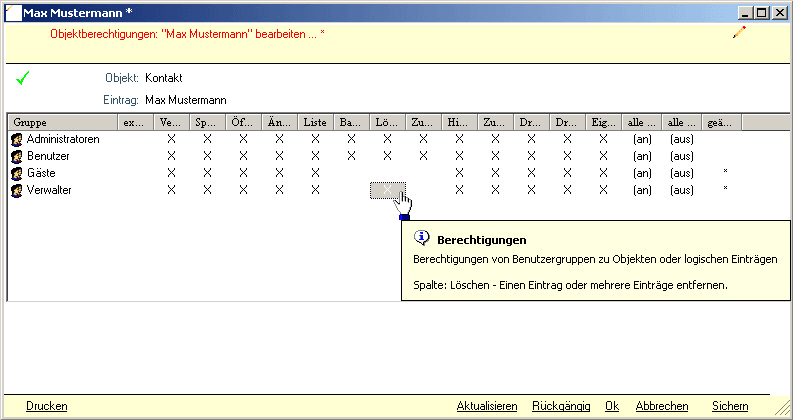Click the Liste column header
Viewport: 793px width, 420px height.
coord(315,122)
